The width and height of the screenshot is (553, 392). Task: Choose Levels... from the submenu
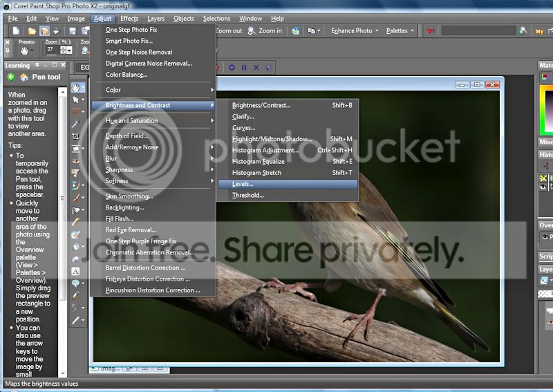(x=243, y=184)
